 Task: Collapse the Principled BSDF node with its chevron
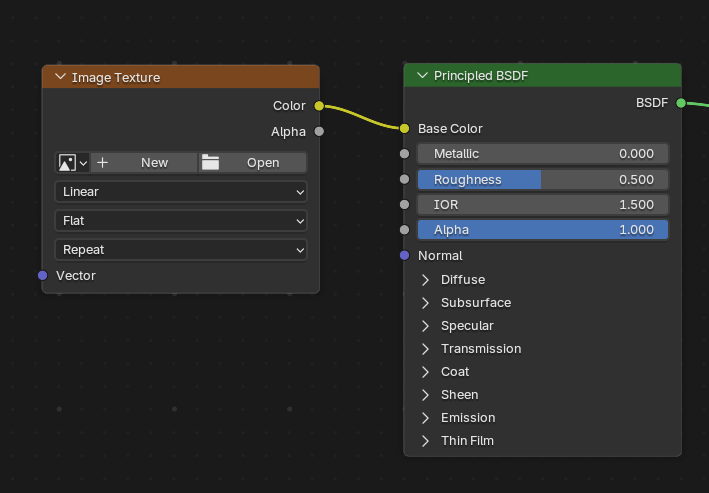tap(422, 75)
